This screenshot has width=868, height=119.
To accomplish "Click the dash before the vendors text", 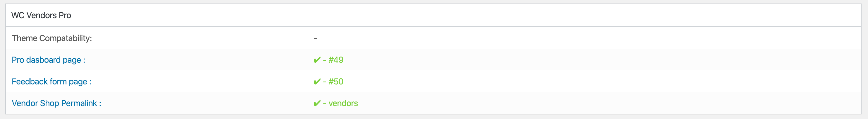I will (x=325, y=103).
